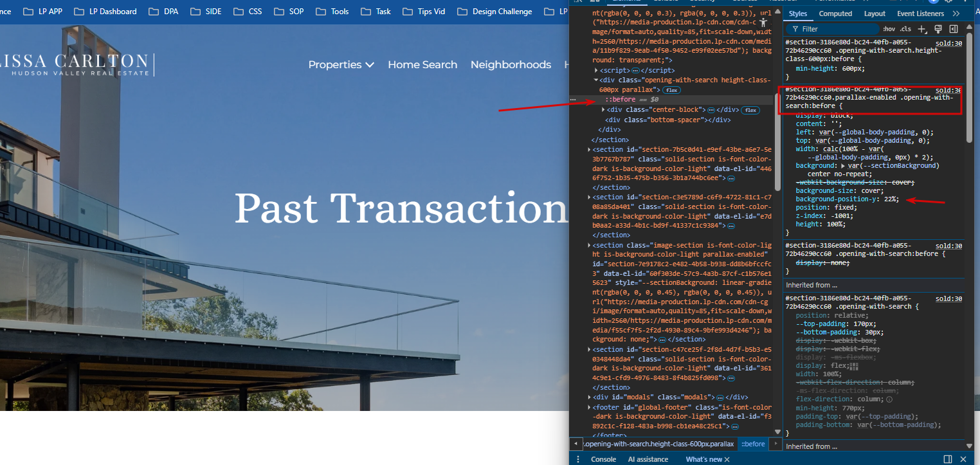
Task: Click the new style rule plus icon
Action: point(923,29)
